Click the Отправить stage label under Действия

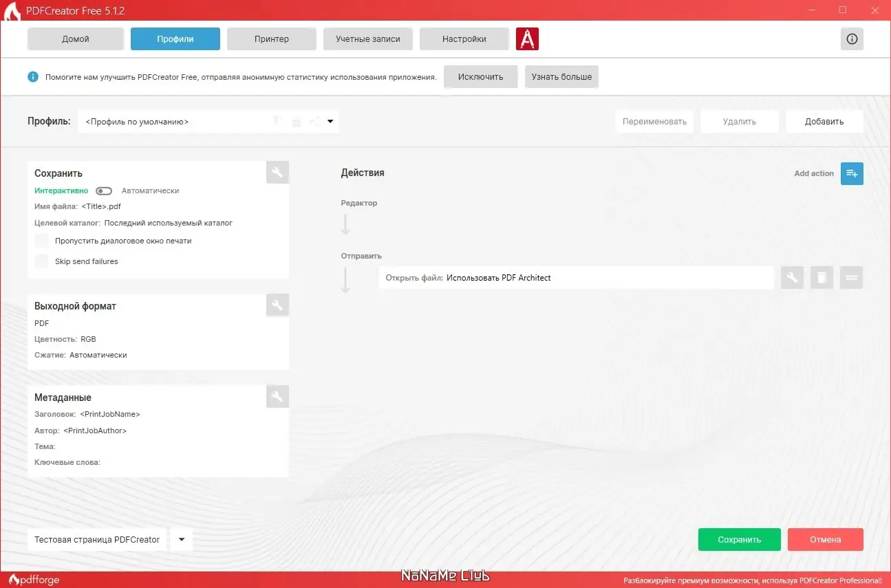click(361, 257)
